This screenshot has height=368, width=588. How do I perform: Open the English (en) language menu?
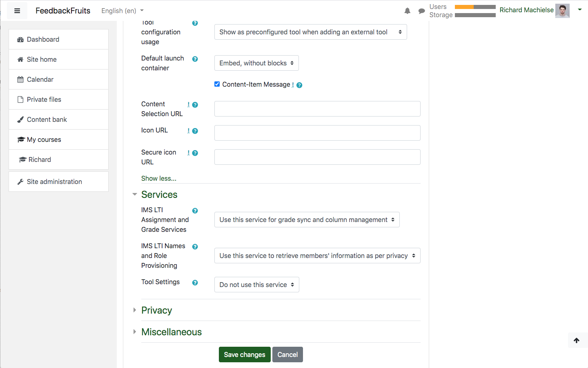click(122, 11)
